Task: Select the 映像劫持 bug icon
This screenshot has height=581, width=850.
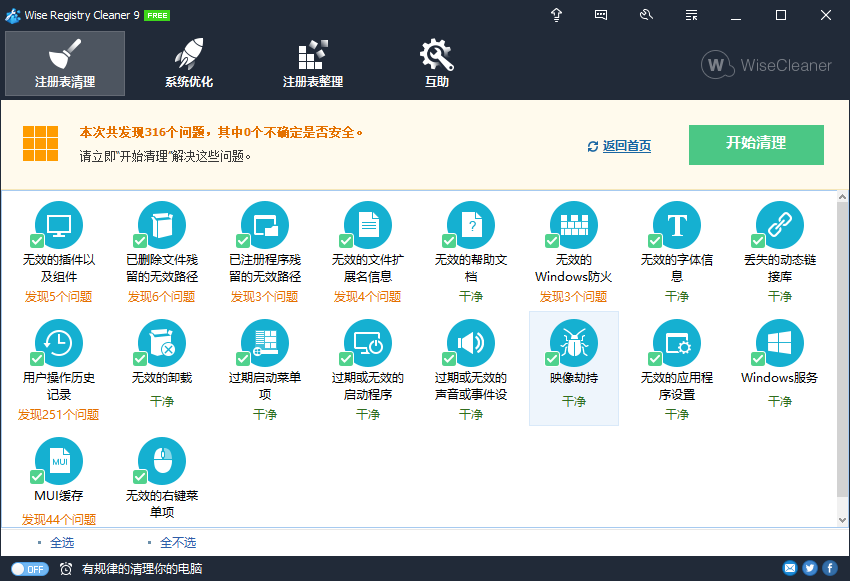Action: pyautogui.click(x=574, y=343)
